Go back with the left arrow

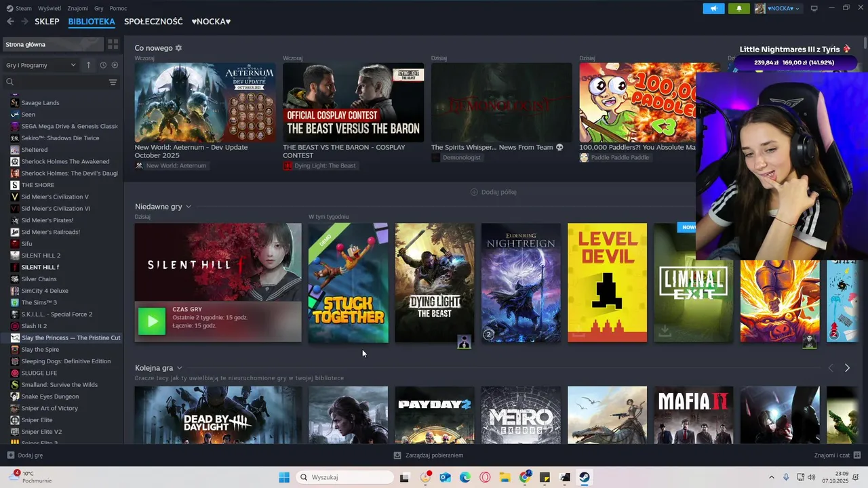[10, 22]
